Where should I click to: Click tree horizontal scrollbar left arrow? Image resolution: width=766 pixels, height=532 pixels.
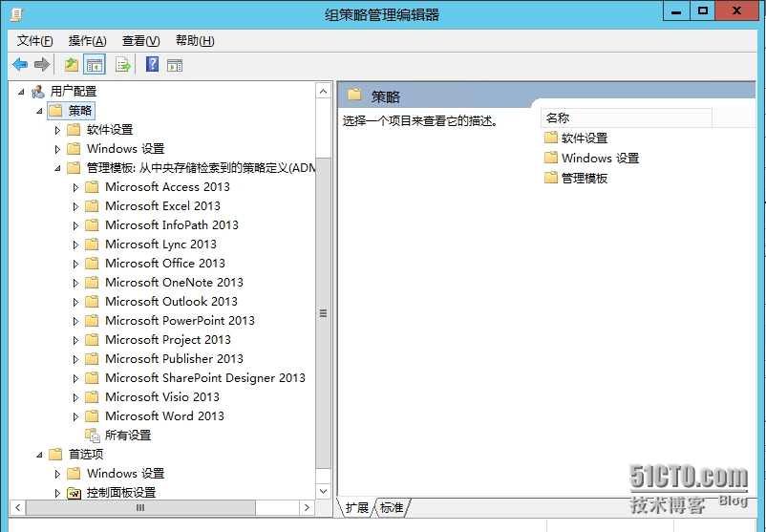17,507
